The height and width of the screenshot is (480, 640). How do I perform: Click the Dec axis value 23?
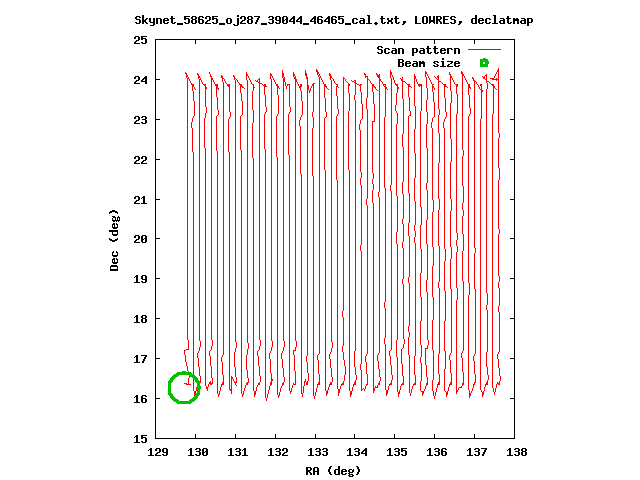pos(140,120)
